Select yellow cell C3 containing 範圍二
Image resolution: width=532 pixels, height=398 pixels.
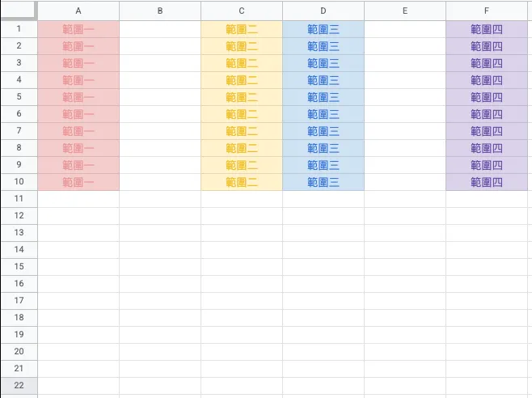[x=242, y=63]
